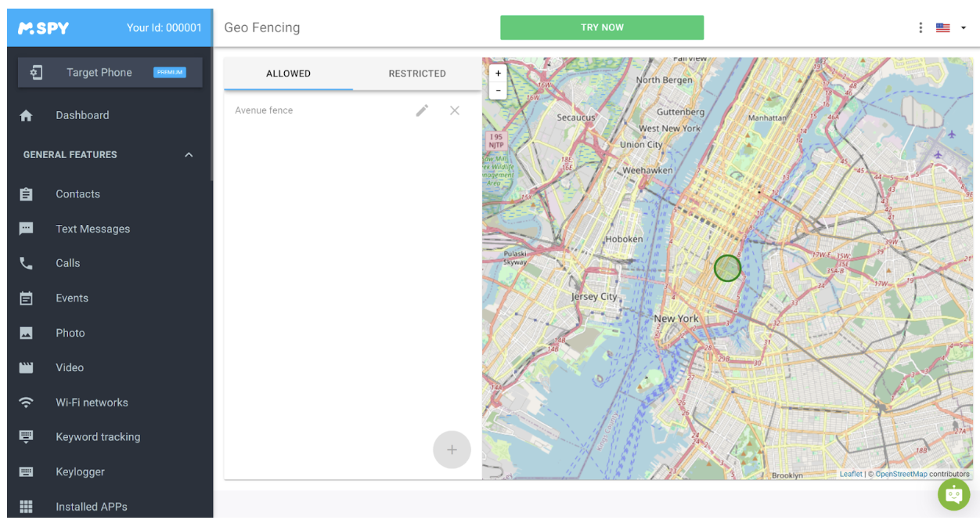Click the green geofence circle on map
Screen dimensions: 980x531
click(727, 268)
